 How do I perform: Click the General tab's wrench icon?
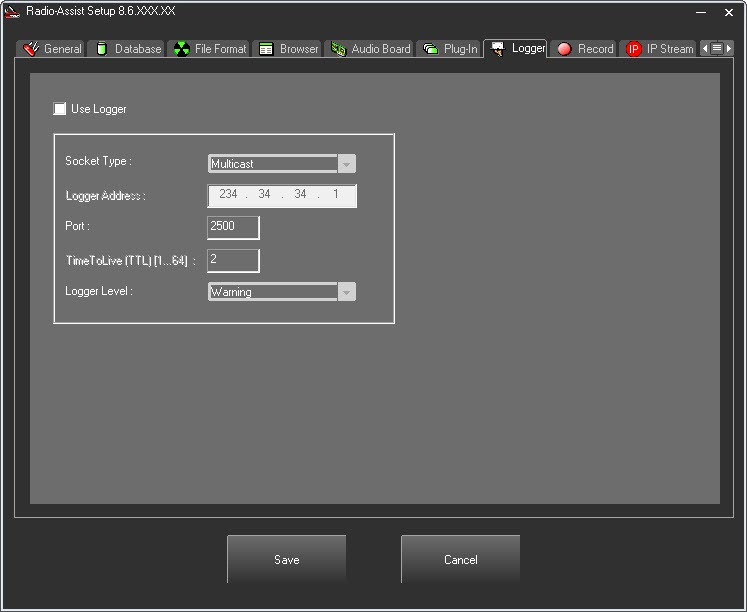click(31, 49)
